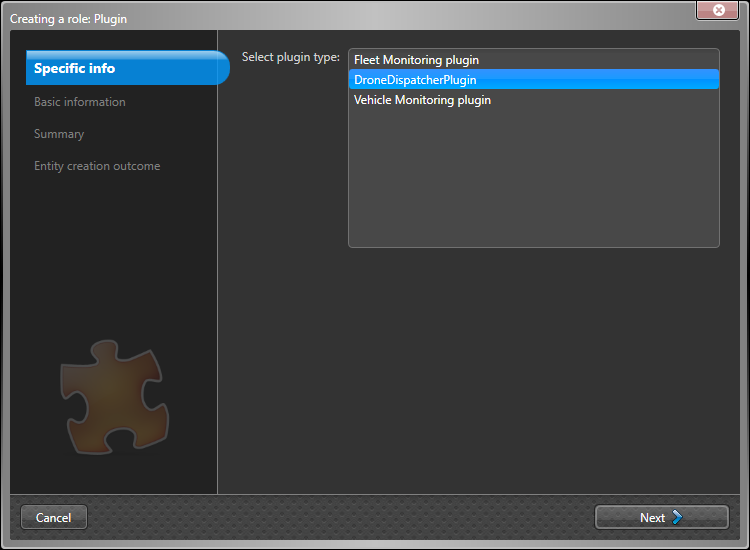This screenshot has width=750, height=550.
Task: Select DroneDispatcherPlugin in the plugin list
Action: point(415,80)
